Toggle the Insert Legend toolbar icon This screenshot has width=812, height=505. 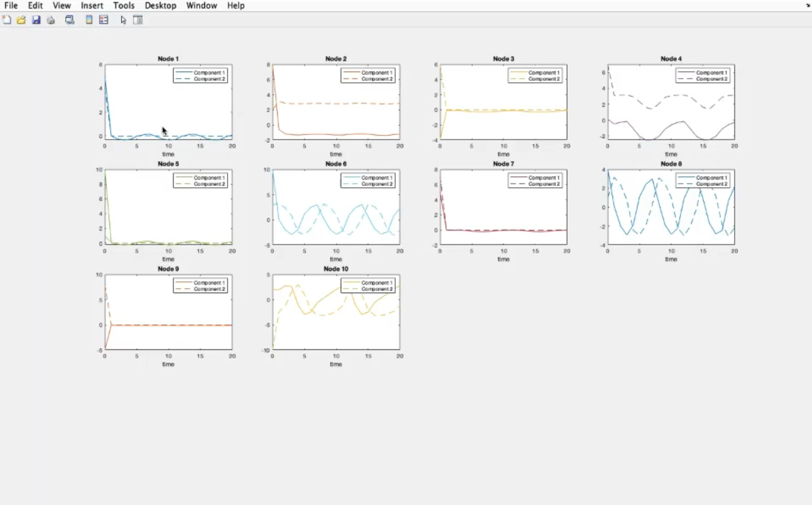coord(104,20)
